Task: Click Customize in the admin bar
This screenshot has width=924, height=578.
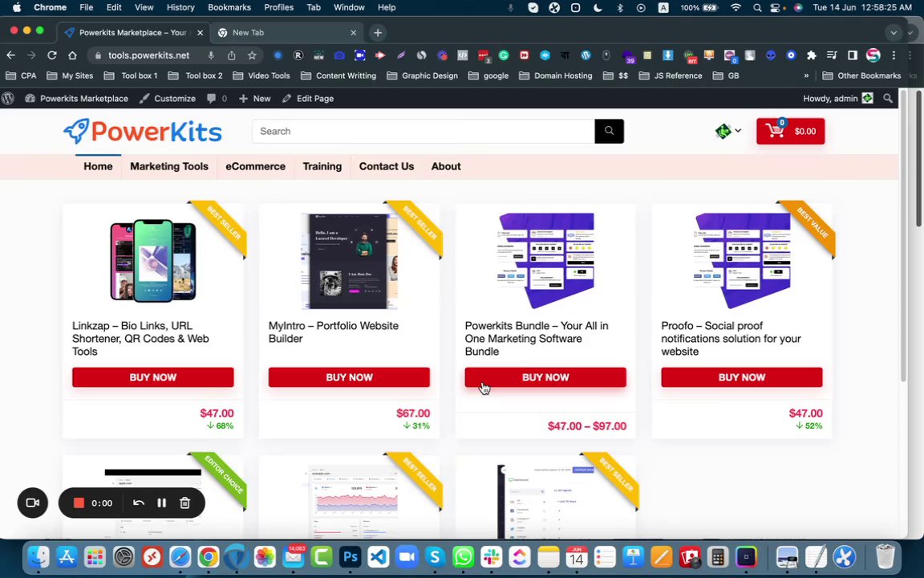Action: tap(168, 99)
